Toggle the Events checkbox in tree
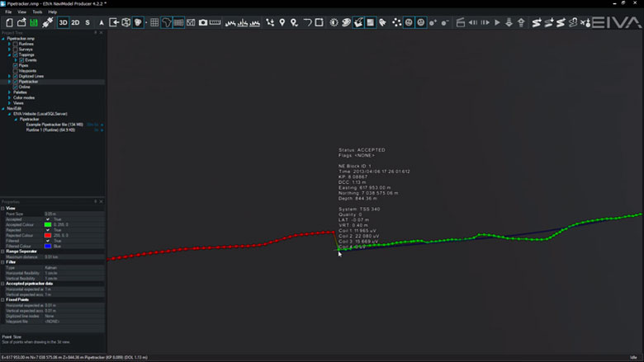The image size is (644, 362). click(21, 60)
